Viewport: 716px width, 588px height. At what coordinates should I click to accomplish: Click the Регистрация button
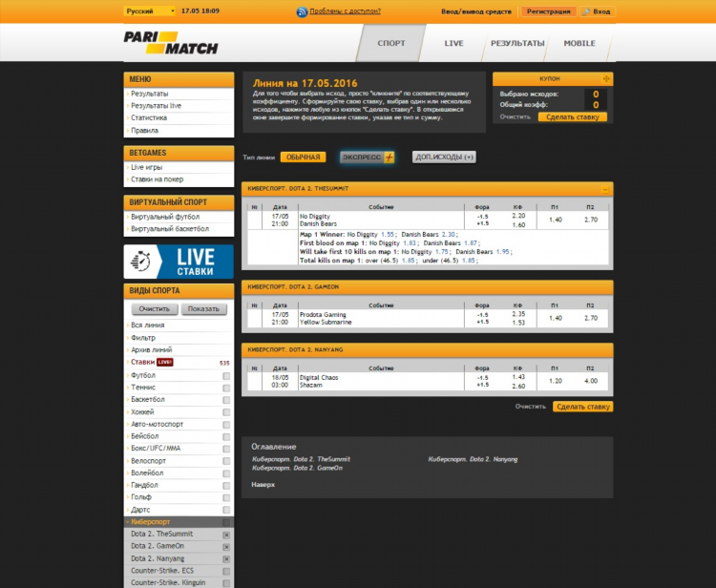pyautogui.click(x=548, y=11)
